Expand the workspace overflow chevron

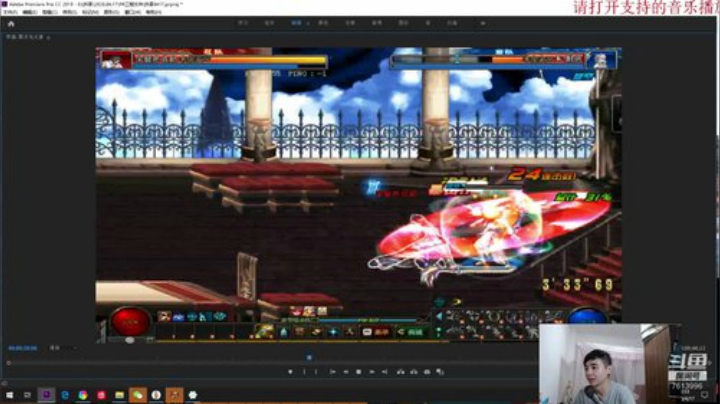tap(483, 23)
